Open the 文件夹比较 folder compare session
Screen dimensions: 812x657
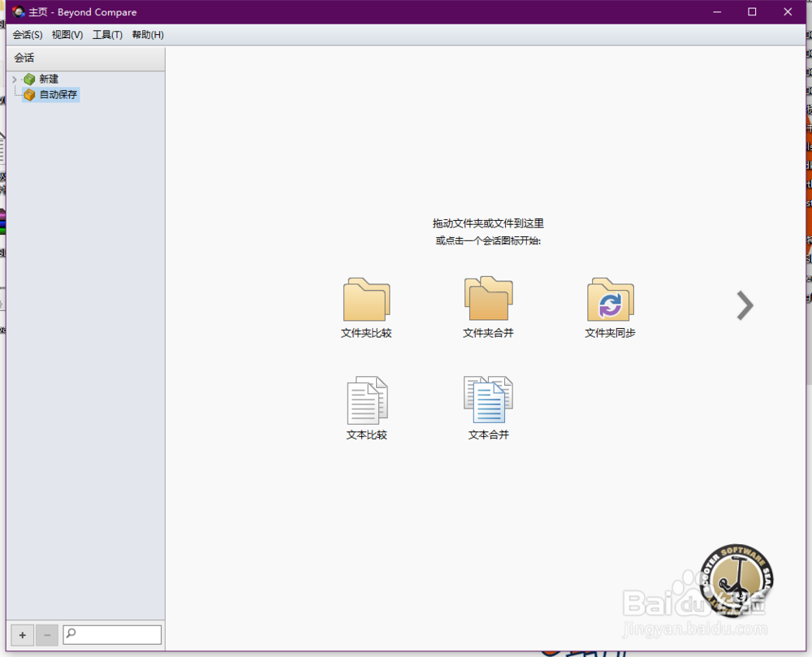[366, 308]
